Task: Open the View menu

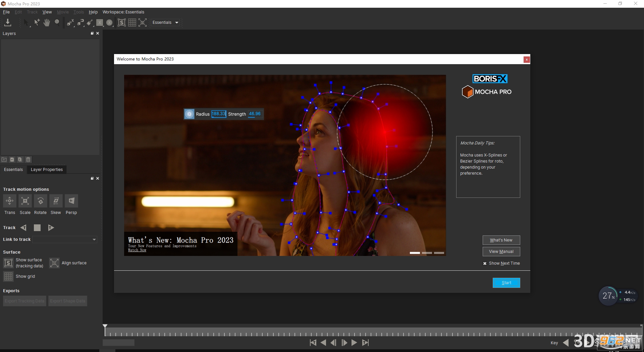Action: (47, 12)
